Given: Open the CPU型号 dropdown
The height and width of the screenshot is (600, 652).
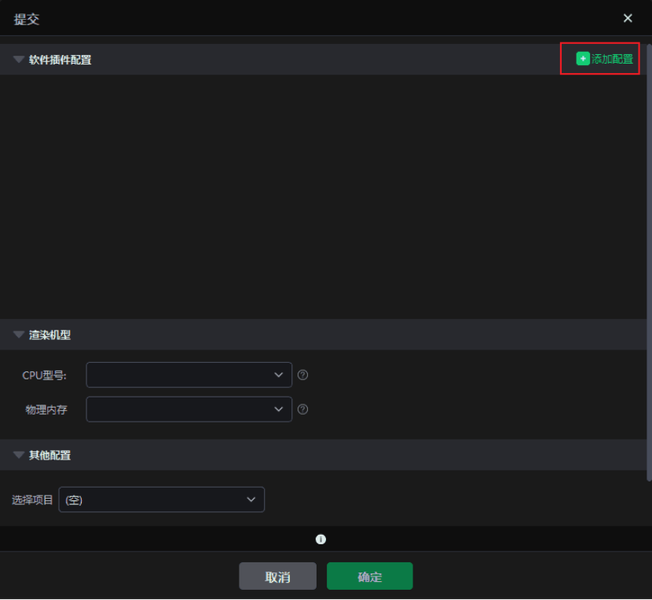Looking at the screenshot, I should (189, 375).
